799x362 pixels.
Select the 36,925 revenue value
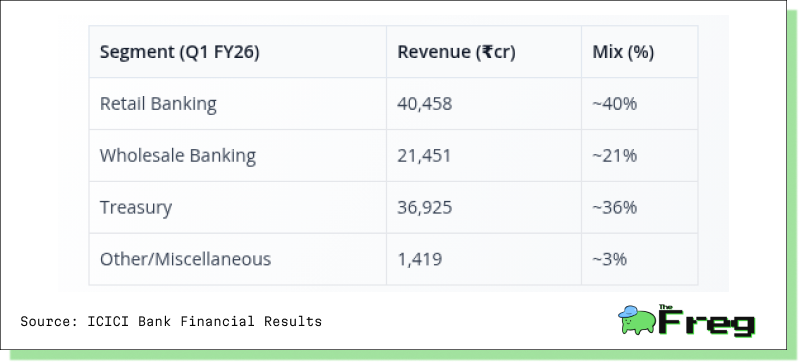(424, 208)
